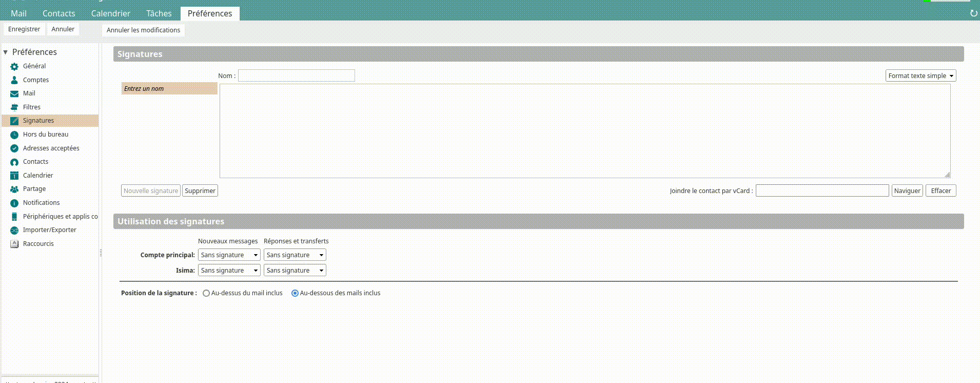Click the Calendrier icon in sidebar
Image resolution: width=980 pixels, height=383 pixels.
tap(14, 176)
